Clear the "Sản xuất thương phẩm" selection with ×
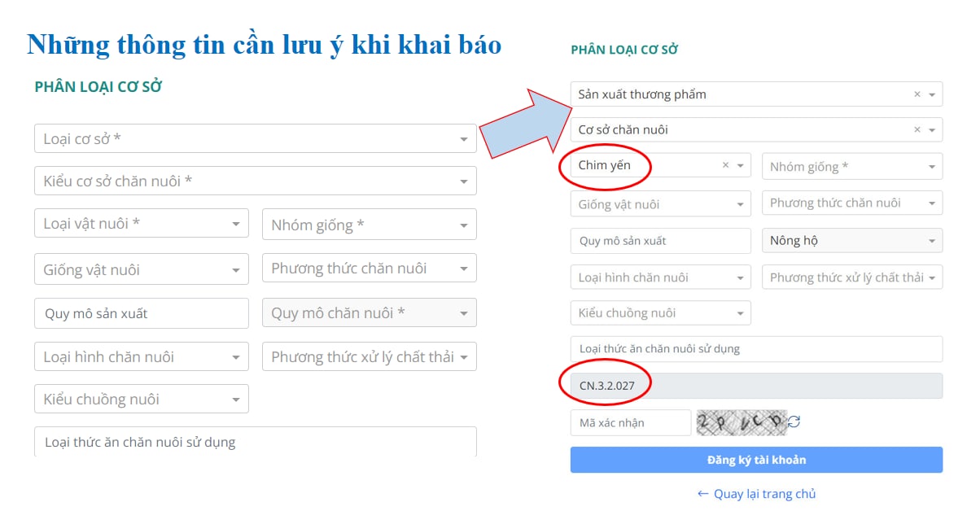 point(917,94)
